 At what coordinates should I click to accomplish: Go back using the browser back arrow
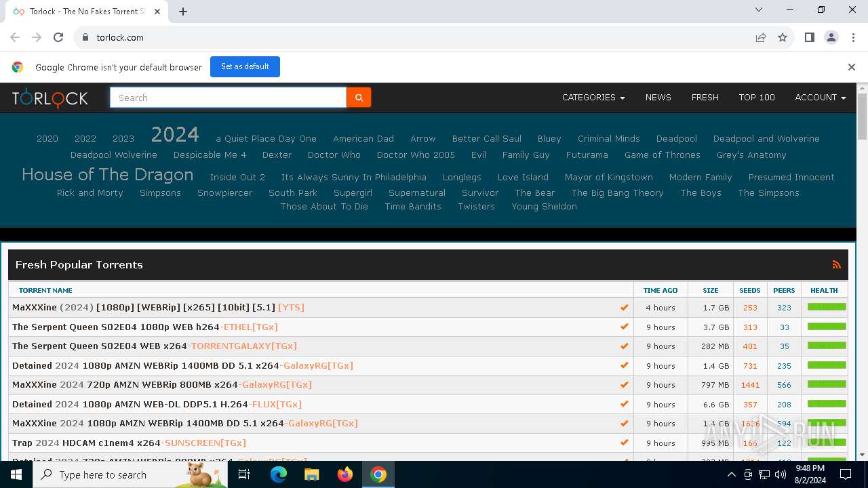point(15,37)
